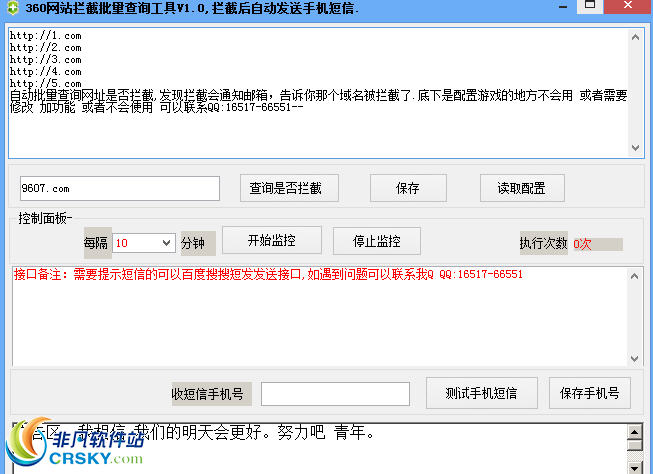
Task: Stop monitoring with 停止监控
Action: 376,241
